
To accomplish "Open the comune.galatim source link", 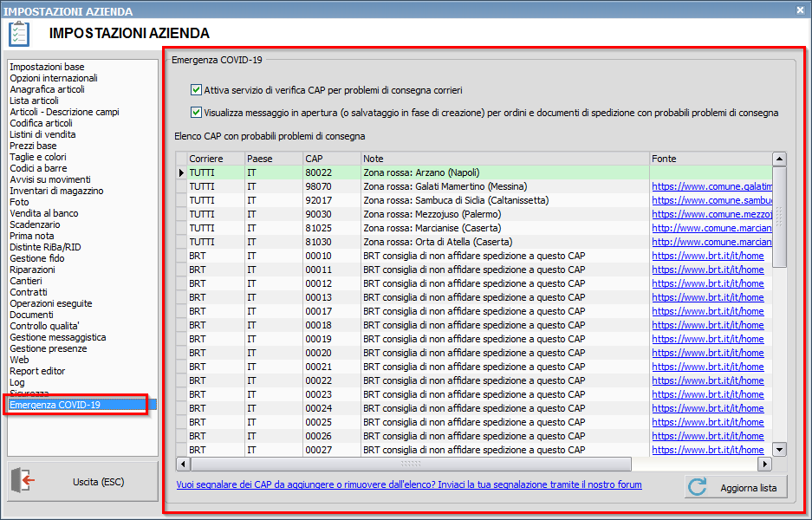I will [711, 186].
